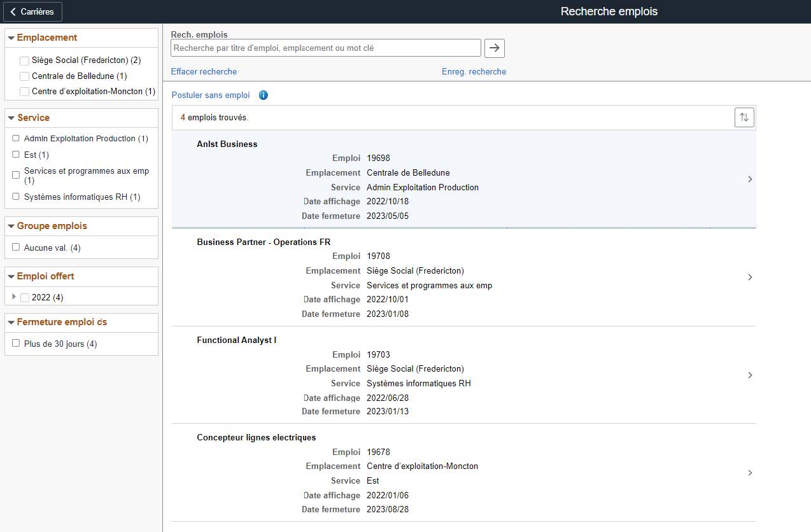Open Business Partner - Operations FR chevron

750,277
